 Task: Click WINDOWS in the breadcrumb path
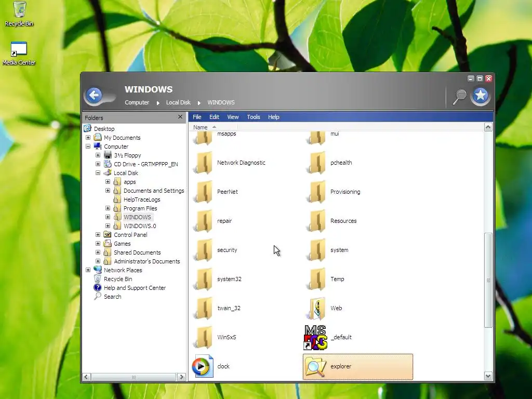point(221,102)
